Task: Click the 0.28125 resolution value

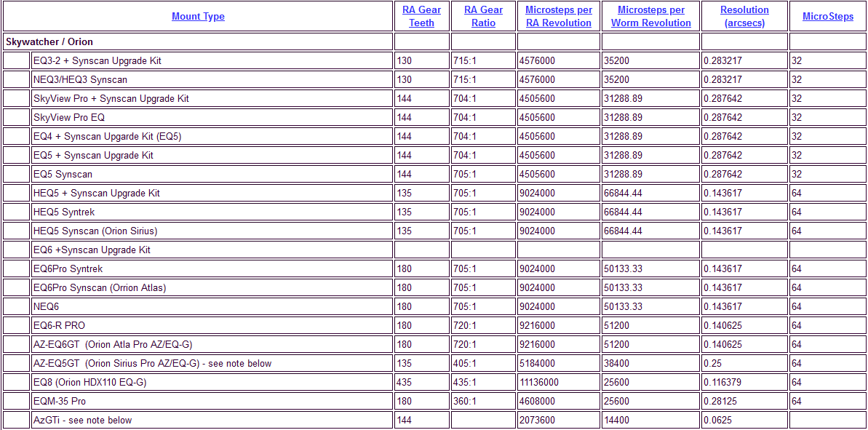Action: tap(720, 401)
